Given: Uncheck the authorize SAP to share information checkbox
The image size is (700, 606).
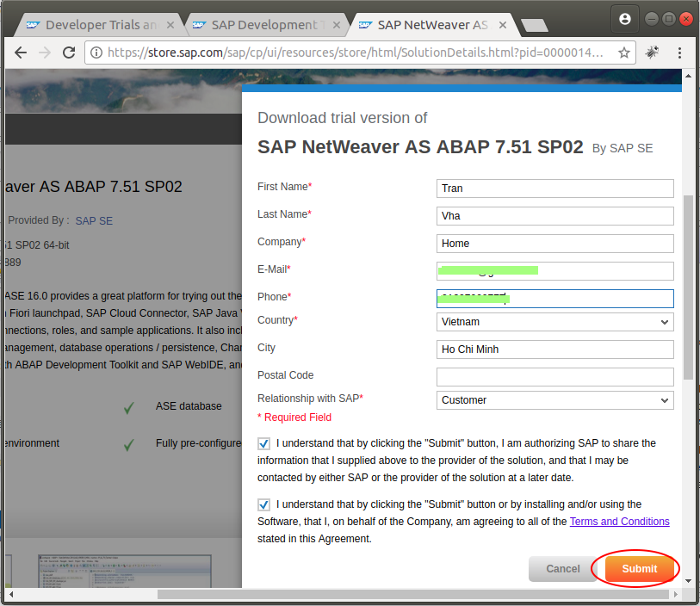Looking at the screenshot, I should click(x=263, y=443).
